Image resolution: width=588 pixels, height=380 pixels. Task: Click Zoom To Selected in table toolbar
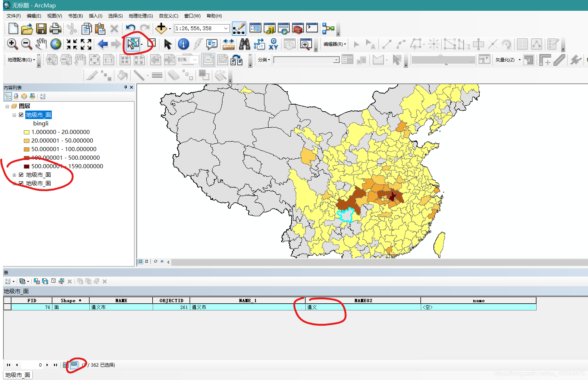(x=61, y=281)
